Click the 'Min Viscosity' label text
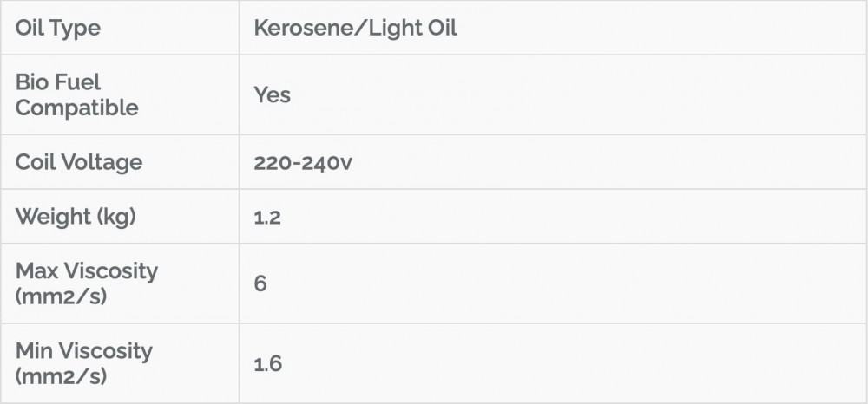The height and width of the screenshot is (404, 868). pos(84,351)
